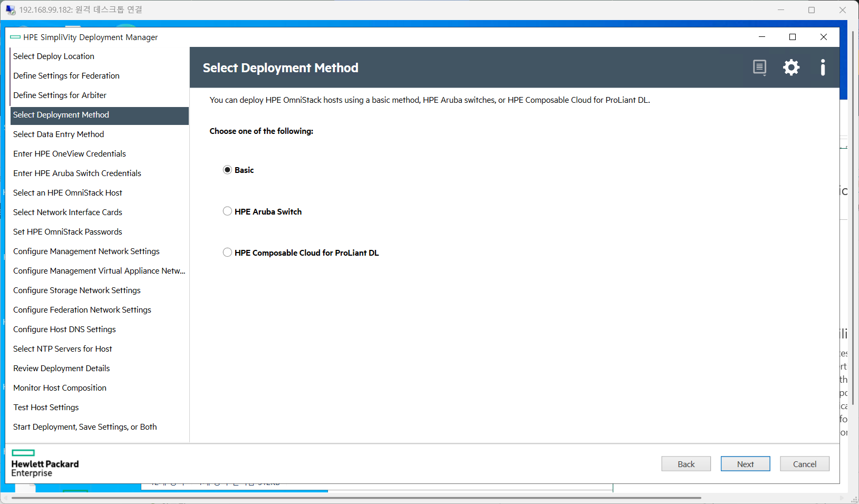The image size is (859, 504).
Task: Open Select Data Entry Method step
Action: coord(100,134)
